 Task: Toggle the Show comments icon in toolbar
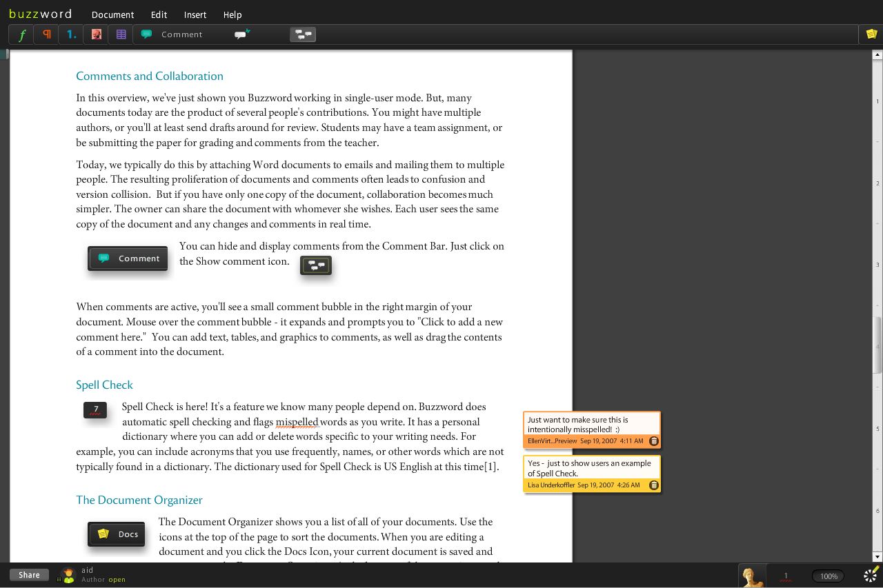(303, 34)
